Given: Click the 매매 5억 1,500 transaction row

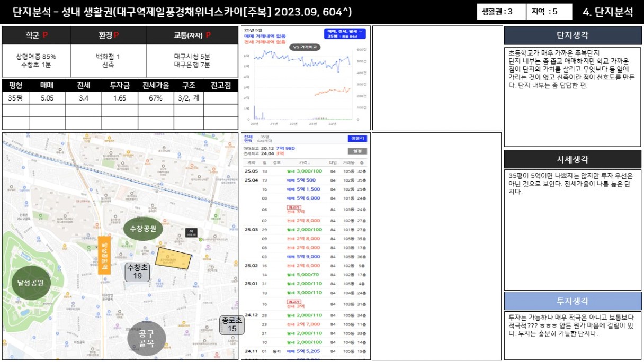Looking at the screenshot, I should pyautogui.click(x=305, y=189).
